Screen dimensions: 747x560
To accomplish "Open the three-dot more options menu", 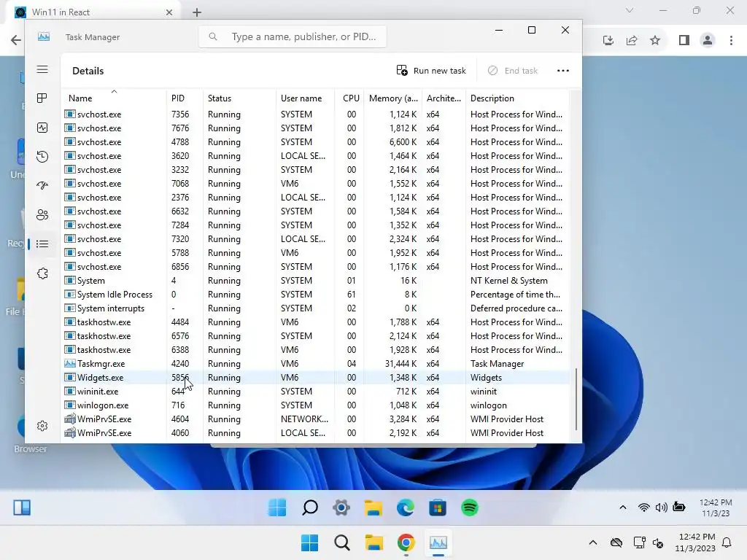I will click(x=563, y=71).
